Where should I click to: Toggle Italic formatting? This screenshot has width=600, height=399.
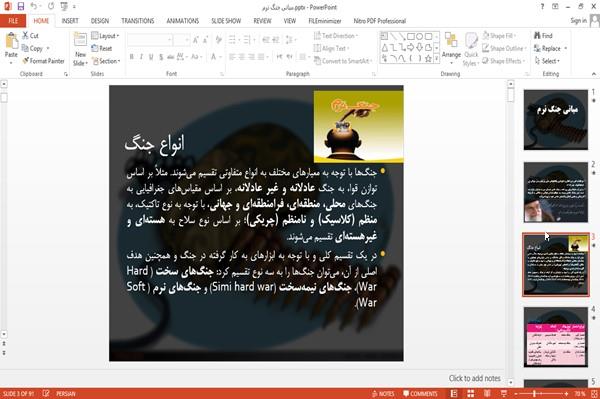pos(141,57)
